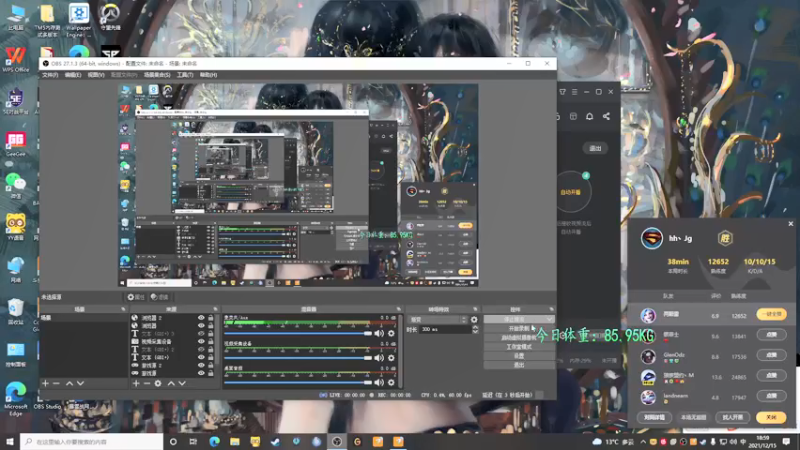This screenshot has width=800, height=450.
Task: Open source properties via the gear icon below the sources list
Action: click(158, 383)
